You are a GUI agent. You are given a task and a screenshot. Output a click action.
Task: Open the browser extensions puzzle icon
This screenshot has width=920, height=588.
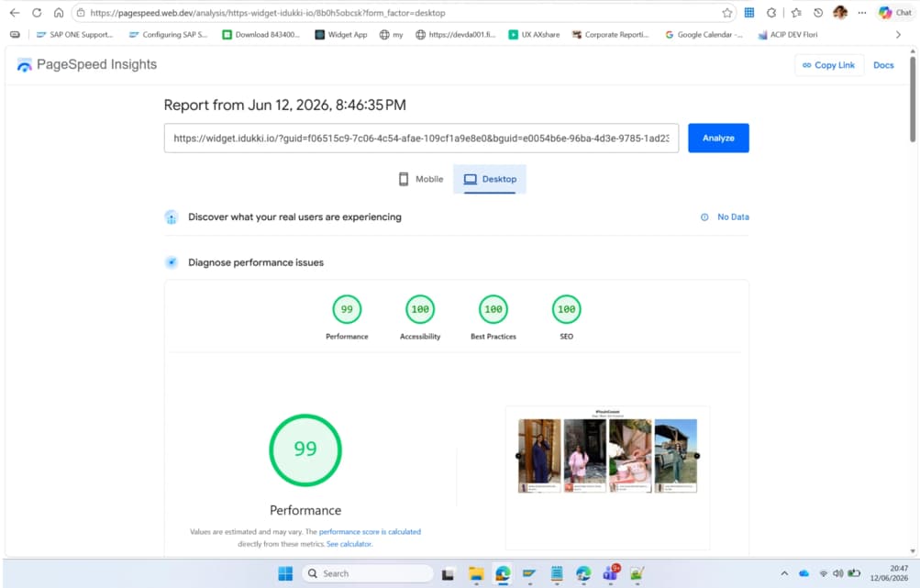(x=771, y=12)
